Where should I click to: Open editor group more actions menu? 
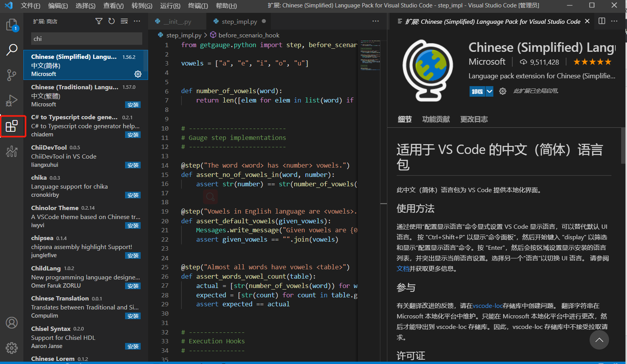(x=375, y=21)
